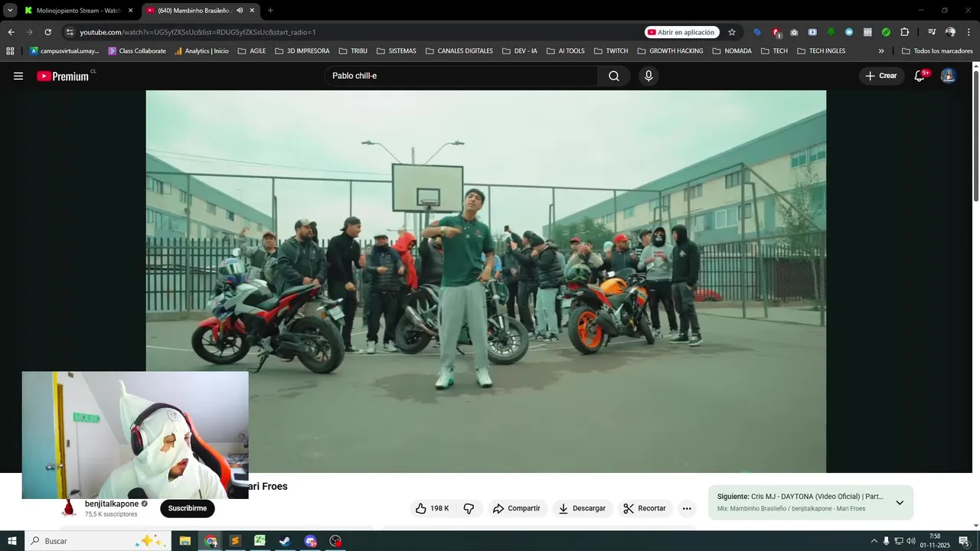Go to the YouTube Premium home logo
The height and width of the screenshot is (551, 980).
65,76
